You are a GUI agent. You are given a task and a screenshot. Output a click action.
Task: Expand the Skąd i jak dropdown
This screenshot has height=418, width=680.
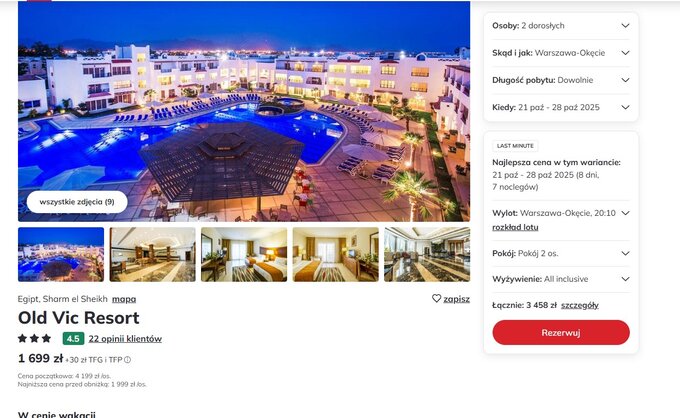pos(561,53)
